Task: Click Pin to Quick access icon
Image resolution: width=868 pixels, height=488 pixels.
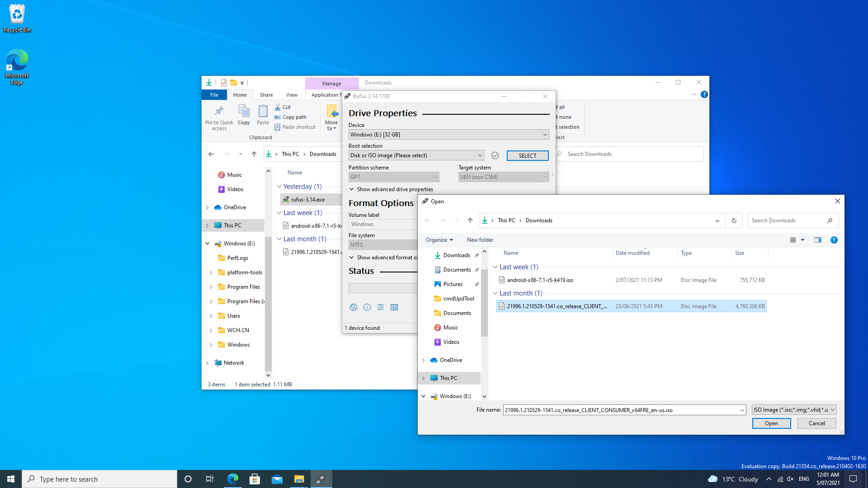Action: click(x=219, y=117)
